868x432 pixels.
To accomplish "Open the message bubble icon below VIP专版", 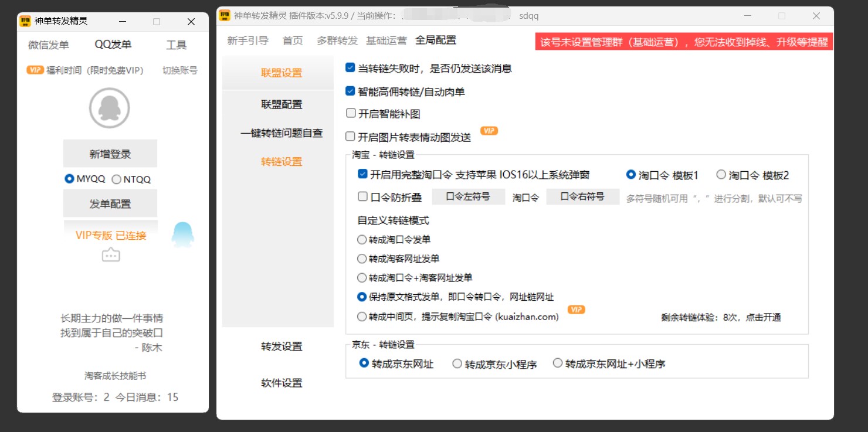I will [x=110, y=255].
